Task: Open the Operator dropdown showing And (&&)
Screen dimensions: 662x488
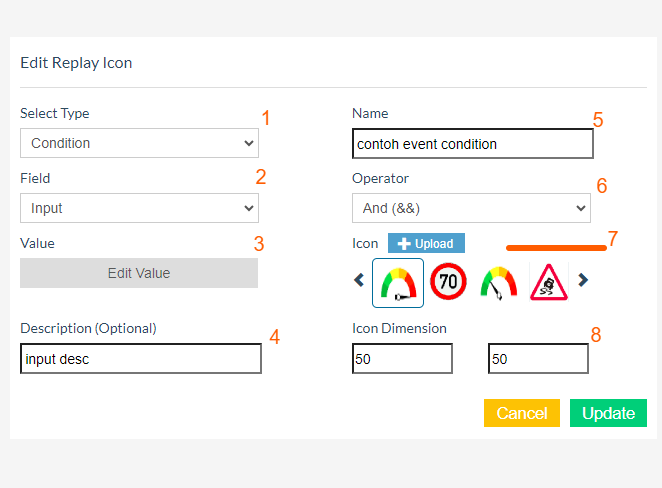Action: (471, 208)
